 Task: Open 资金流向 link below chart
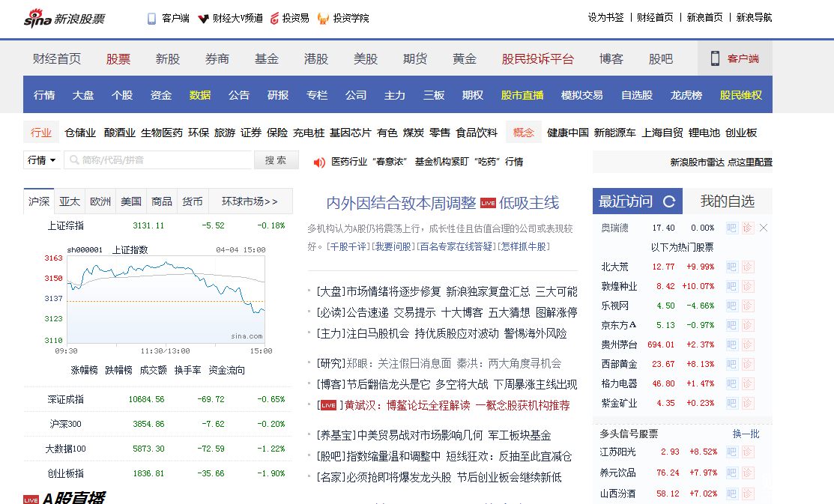(226, 370)
